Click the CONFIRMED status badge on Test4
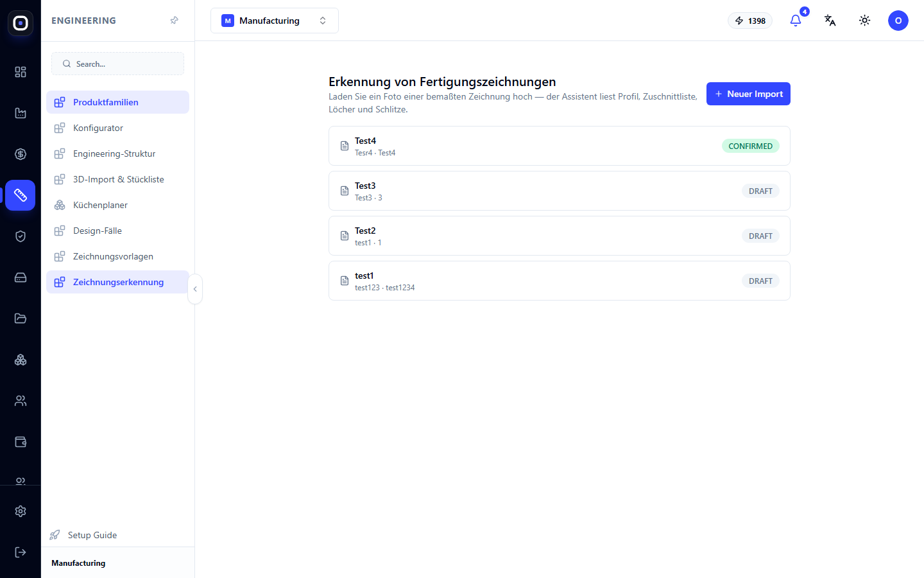 [x=751, y=146]
